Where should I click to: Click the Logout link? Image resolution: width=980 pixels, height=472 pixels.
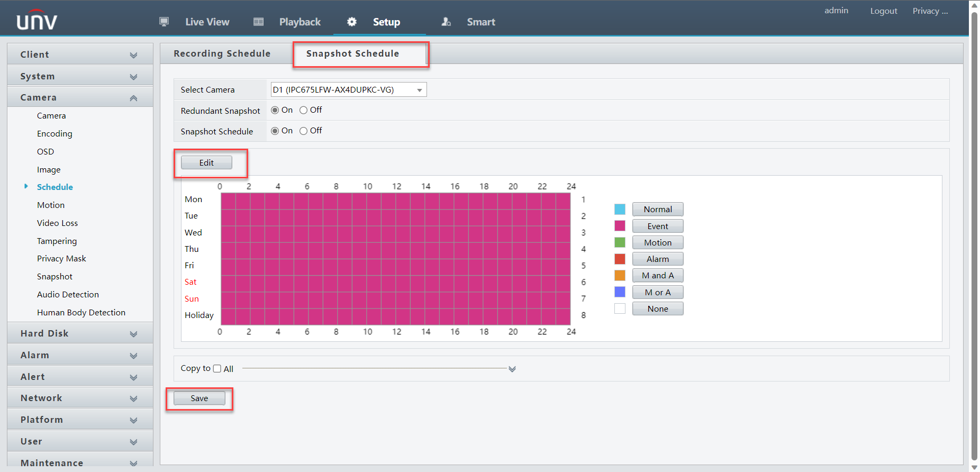click(883, 11)
